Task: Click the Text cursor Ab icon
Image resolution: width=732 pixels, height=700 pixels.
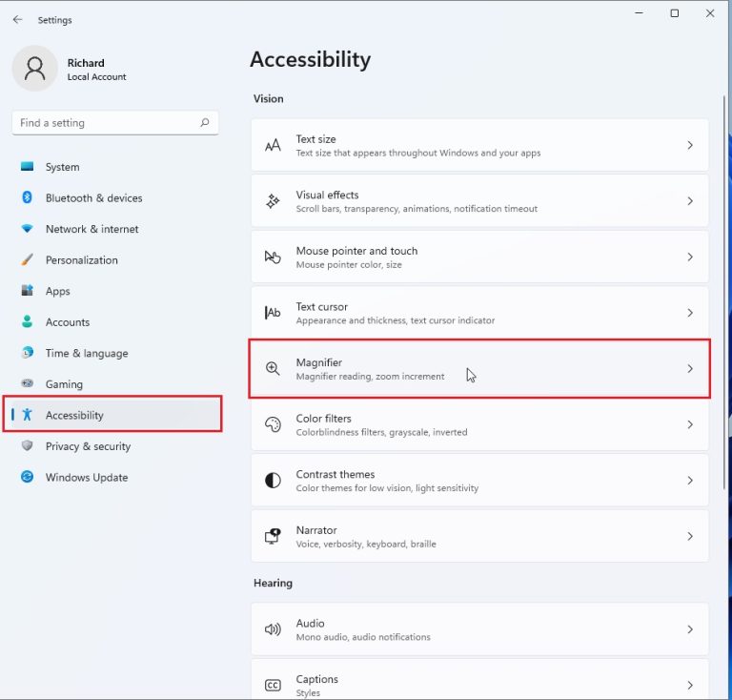Action: tap(273, 313)
